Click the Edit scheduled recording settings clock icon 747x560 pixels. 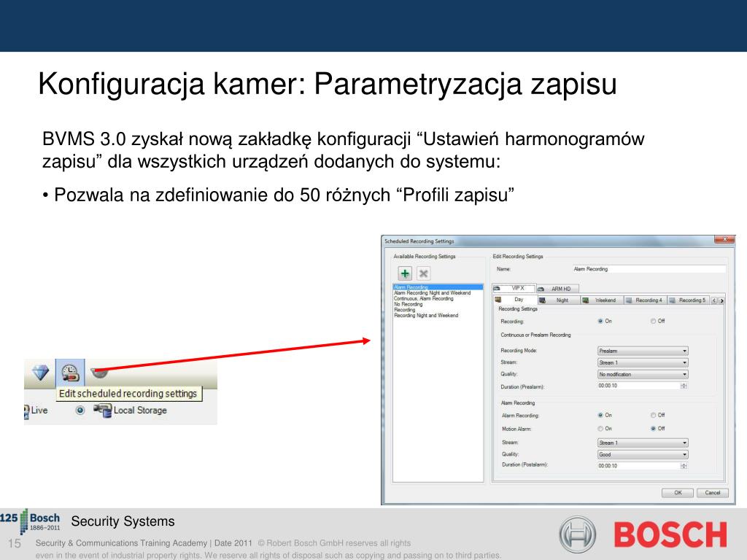(70, 373)
